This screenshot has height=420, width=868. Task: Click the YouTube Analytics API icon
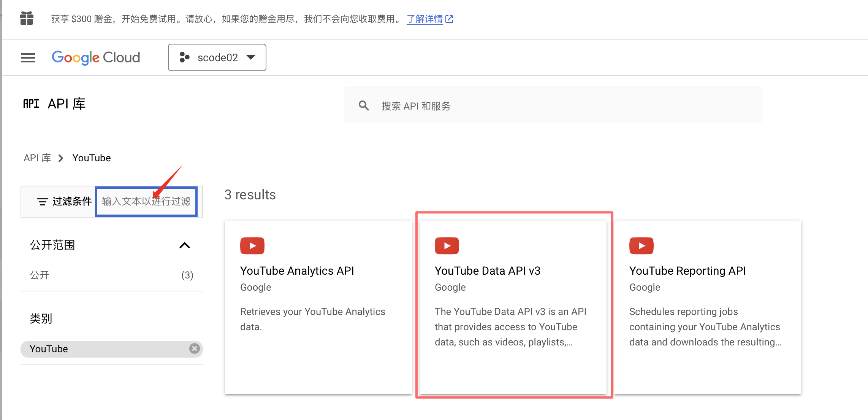[x=252, y=245]
